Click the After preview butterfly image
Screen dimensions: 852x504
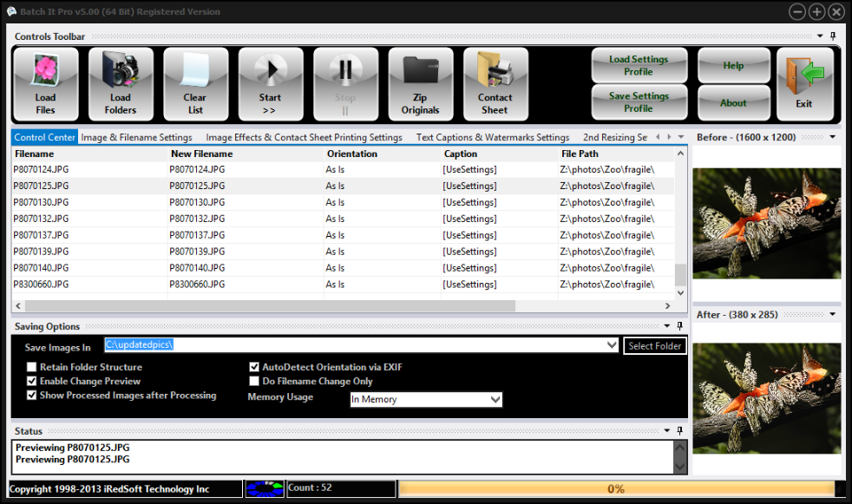coord(767,398)
